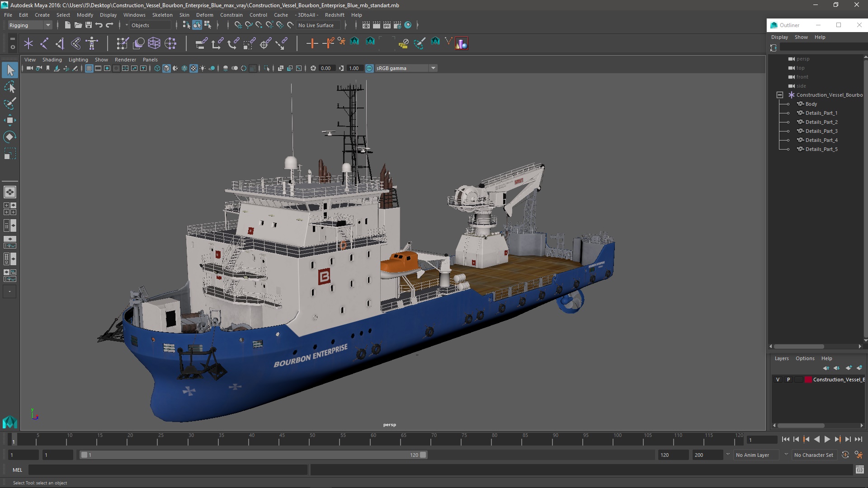Open the Redshift menu
The image size is (868, 488).
coord(335,15)
